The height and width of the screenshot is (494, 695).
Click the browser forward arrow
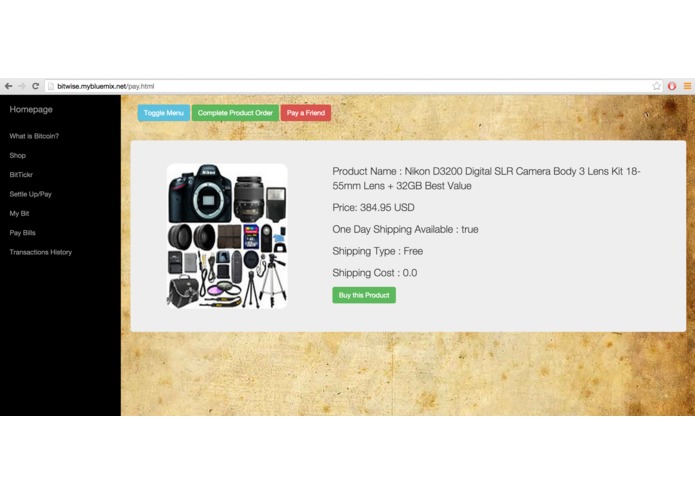point(22,86)
